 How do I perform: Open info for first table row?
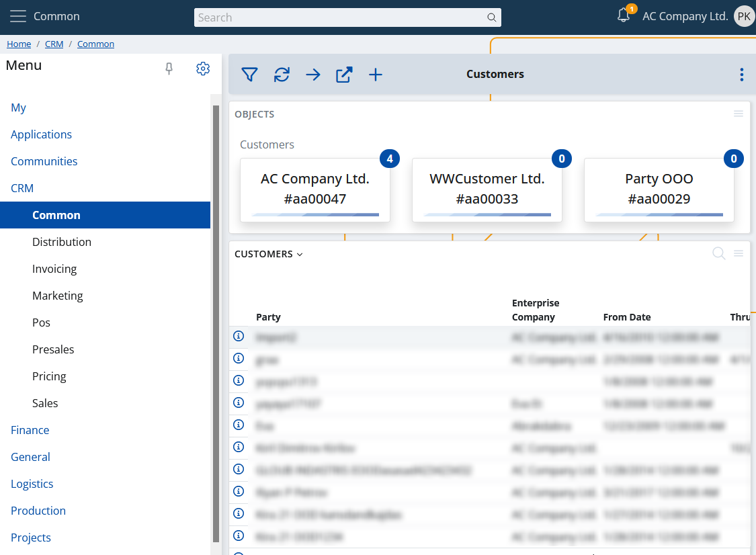(x=239, y=336)
